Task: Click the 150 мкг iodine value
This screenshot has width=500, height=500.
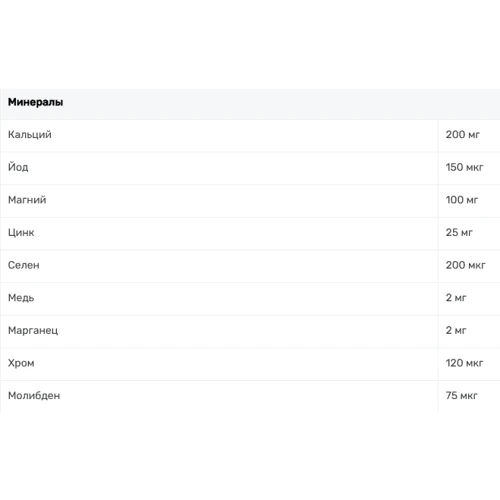Action: pos(464,167)
